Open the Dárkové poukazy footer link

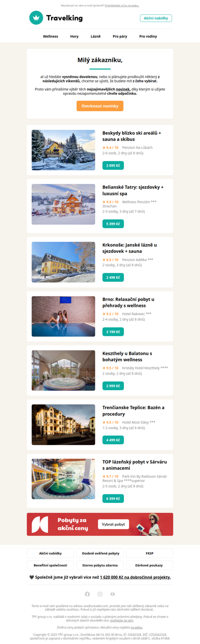(149, 565)
